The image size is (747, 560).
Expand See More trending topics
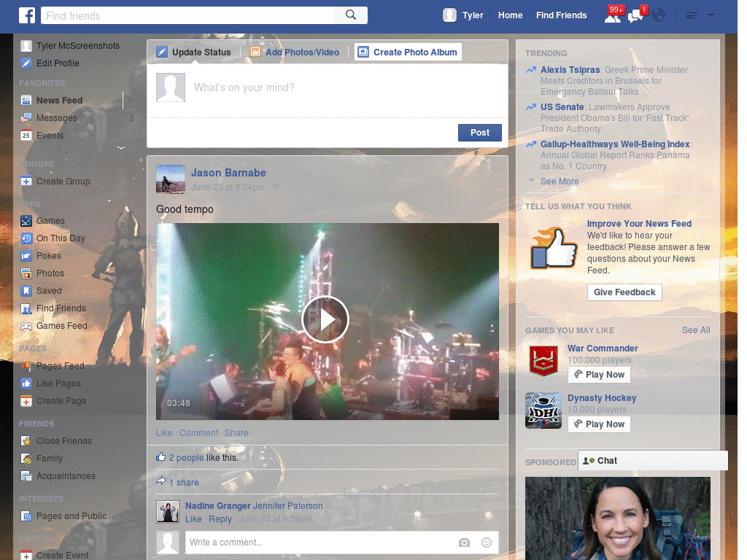[x=560, y=182]
